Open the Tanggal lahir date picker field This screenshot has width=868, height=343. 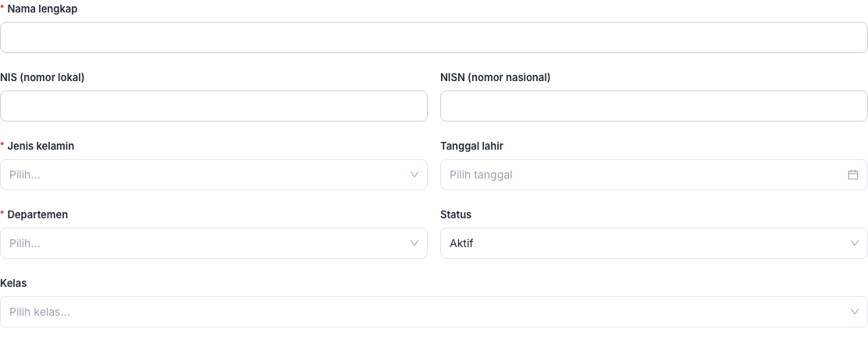[654, 175]
